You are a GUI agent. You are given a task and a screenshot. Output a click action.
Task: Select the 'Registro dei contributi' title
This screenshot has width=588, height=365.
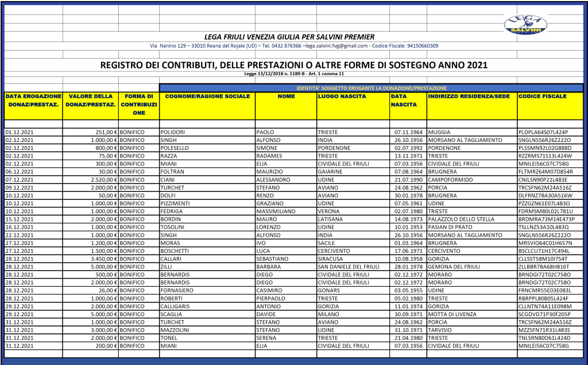pos(293,65)
